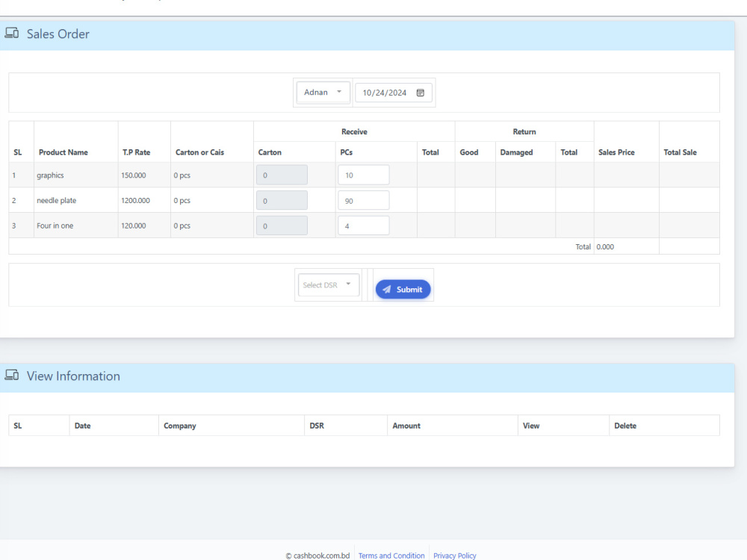Click the Receive group header
This screenshot has width=747, height=560.
[x=354, y=132]
